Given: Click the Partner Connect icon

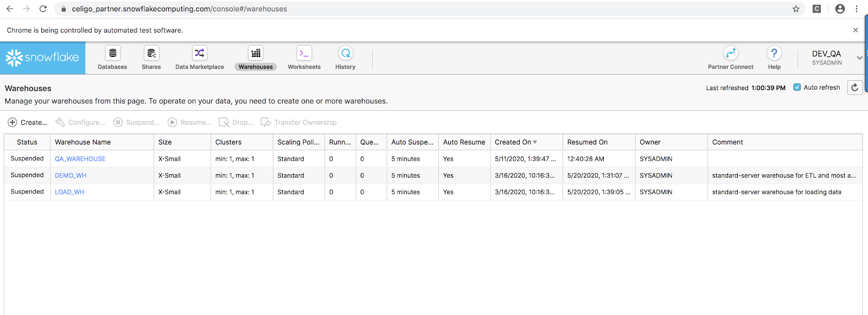Looking at the screenshot, I should click(731, 53).
